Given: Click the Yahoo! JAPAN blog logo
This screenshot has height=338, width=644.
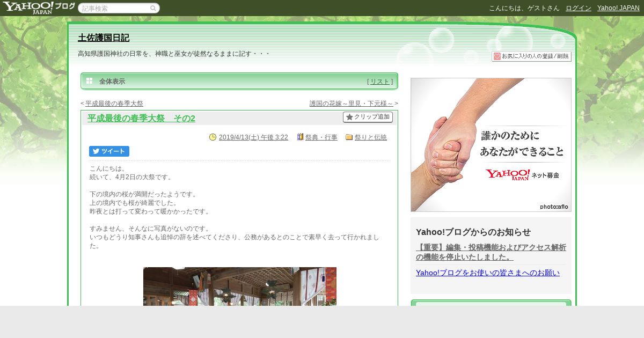Looking at the screenshot, I should pos(39,8).
